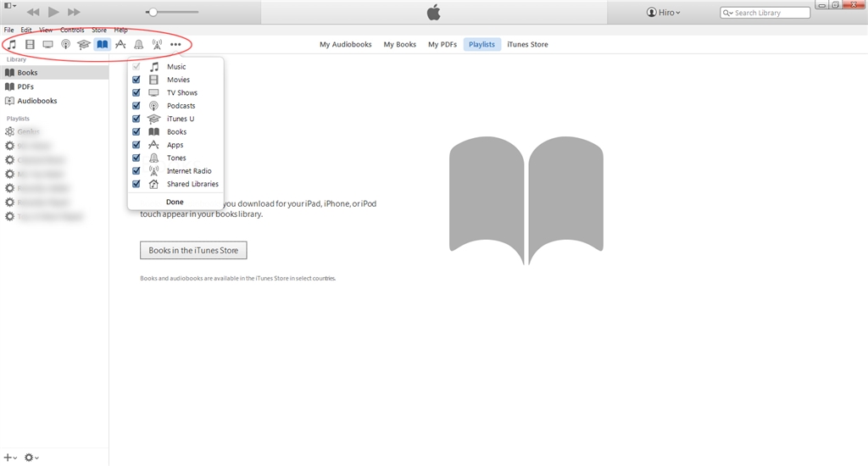Open the Store menu

point(99,30)
